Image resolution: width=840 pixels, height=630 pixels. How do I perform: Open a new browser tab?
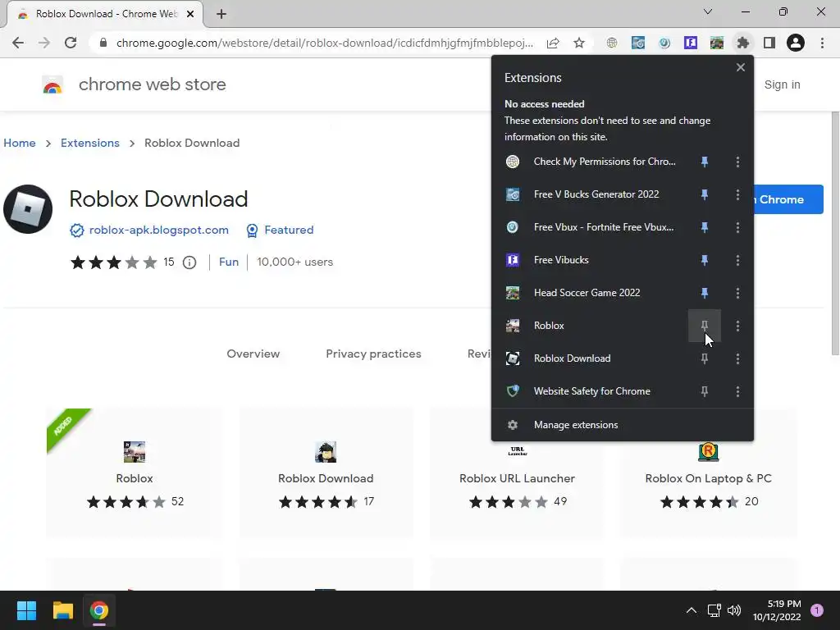[x=221, y=14]
